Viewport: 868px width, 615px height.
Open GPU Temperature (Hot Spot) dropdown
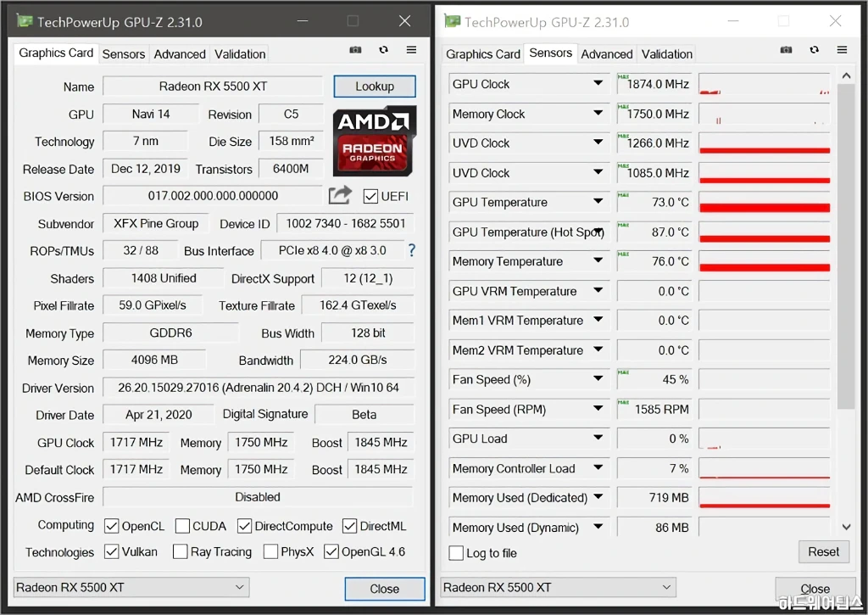(598, 231)
